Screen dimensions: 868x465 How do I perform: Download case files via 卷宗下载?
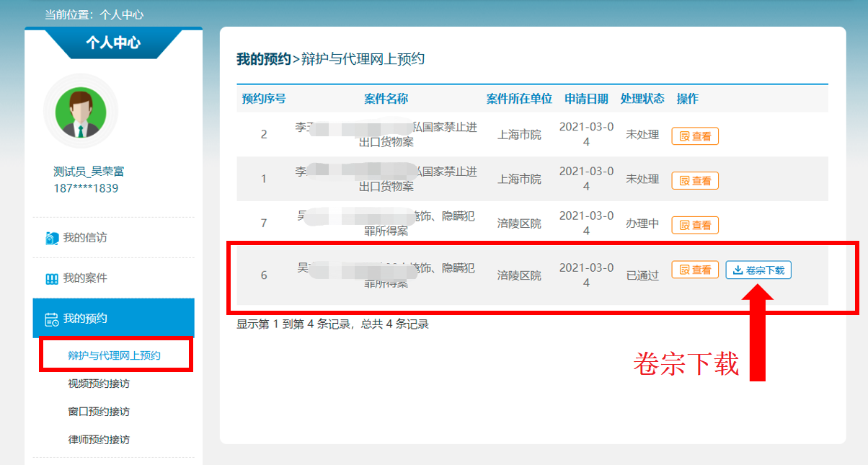coord(758,270)
